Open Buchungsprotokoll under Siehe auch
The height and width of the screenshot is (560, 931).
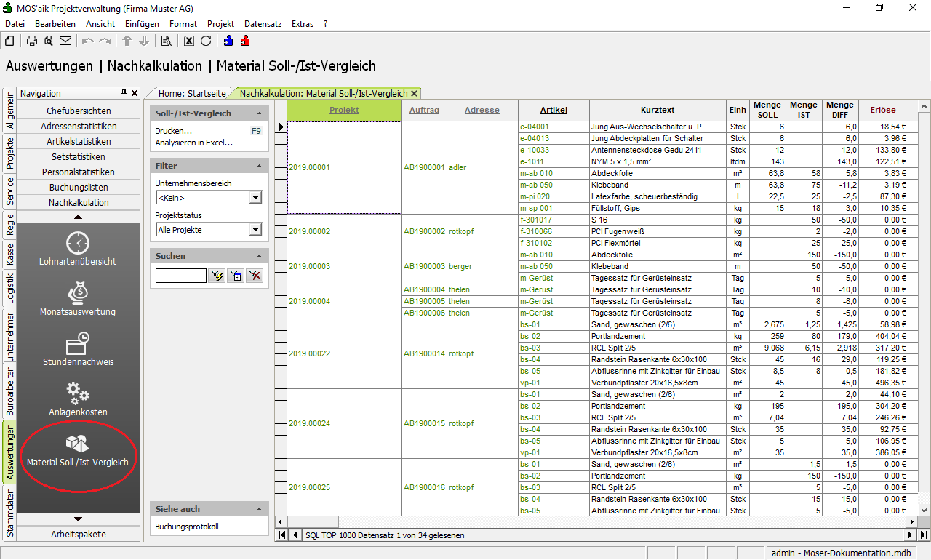point(187,527)
